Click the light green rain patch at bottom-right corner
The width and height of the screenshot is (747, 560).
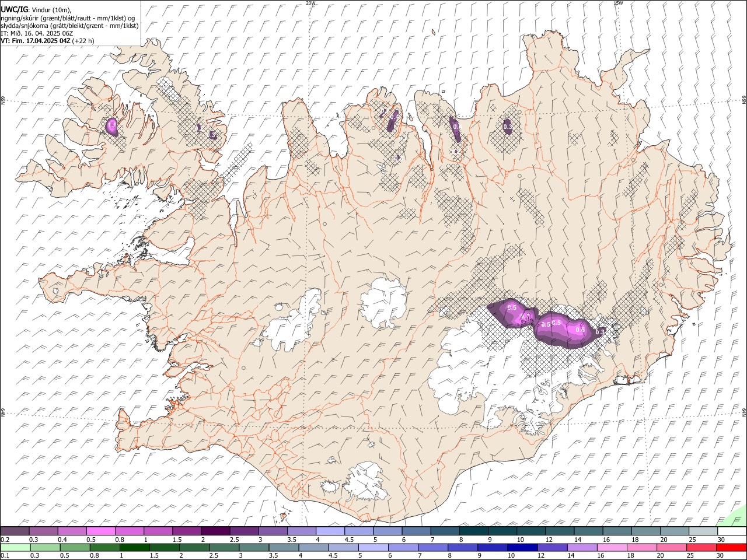pos(736,518)
